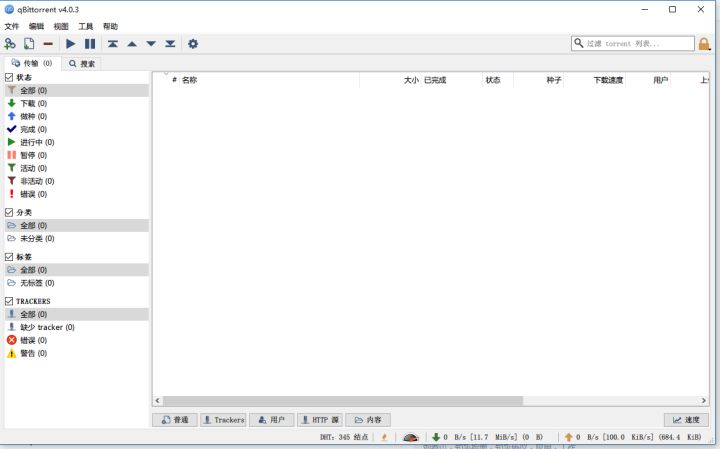Move torrent up in queue
The height and width of the screenshot is (449, 720).
132,44
